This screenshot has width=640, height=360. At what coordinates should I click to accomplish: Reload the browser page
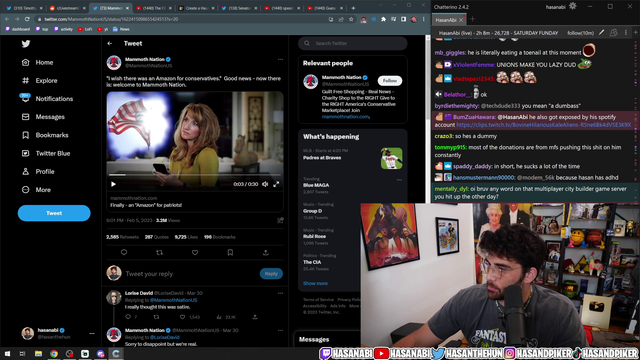tap(27, 19)
